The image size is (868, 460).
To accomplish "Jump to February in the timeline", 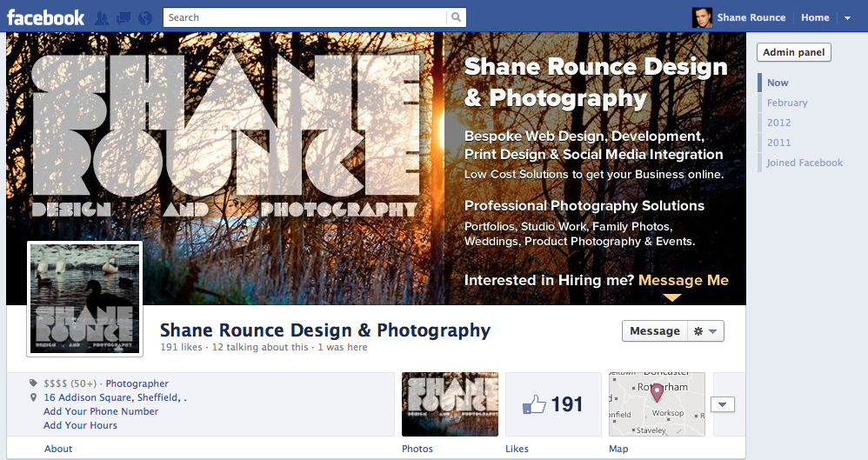I will click(787, 103).
